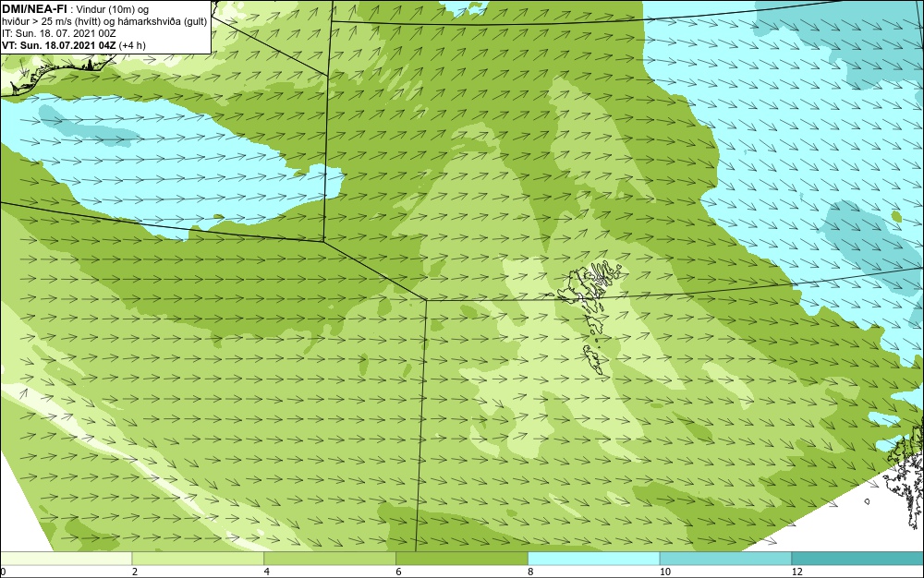Click the 6–8 m/s dark green legend swatch
924x578 pixels.
462,559
